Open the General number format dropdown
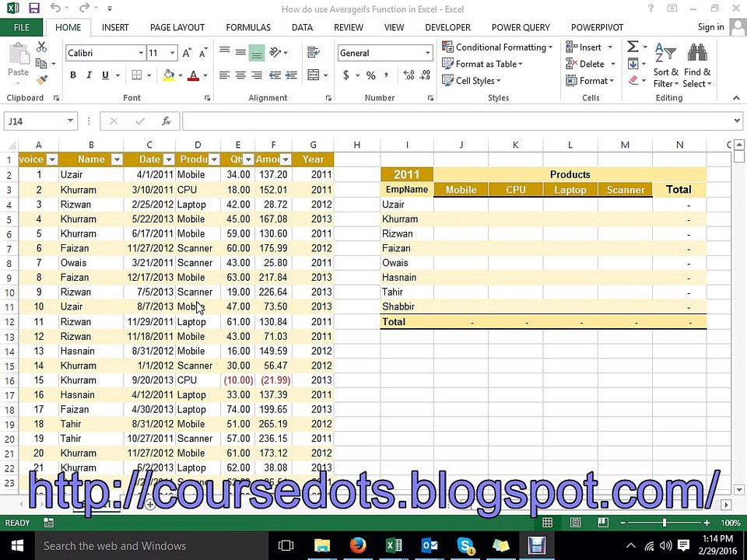Screen dimensions: 747x560 pos(427,53)
